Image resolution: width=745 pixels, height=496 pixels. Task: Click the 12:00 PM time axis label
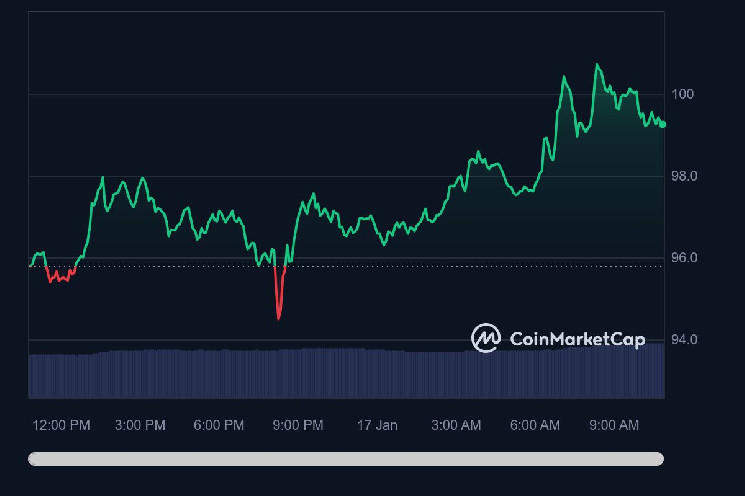tap(61, 425)
